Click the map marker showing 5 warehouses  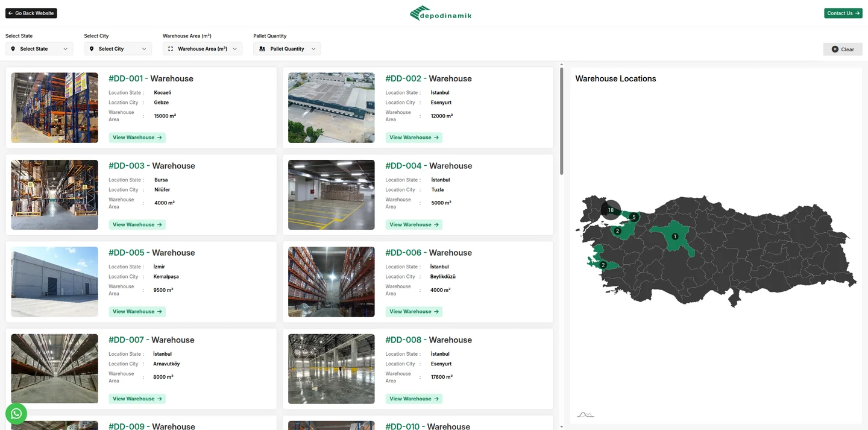pos(634,217)
